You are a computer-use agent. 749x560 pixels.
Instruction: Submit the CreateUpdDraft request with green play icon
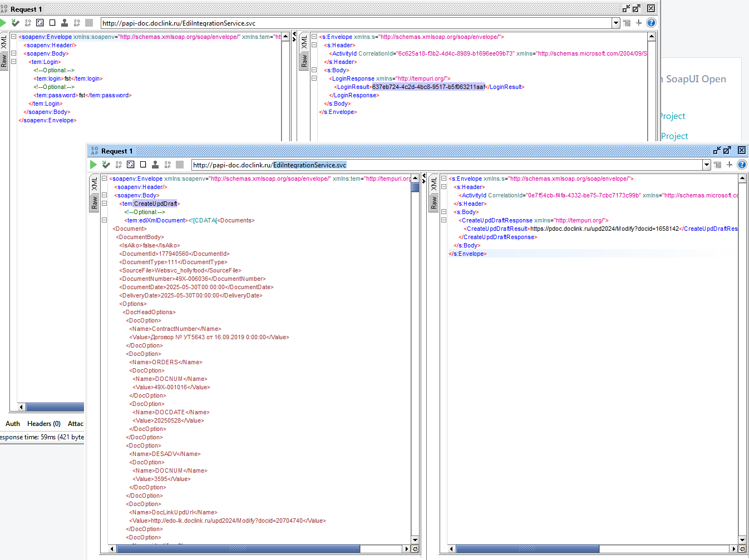(x=93, y=165)
